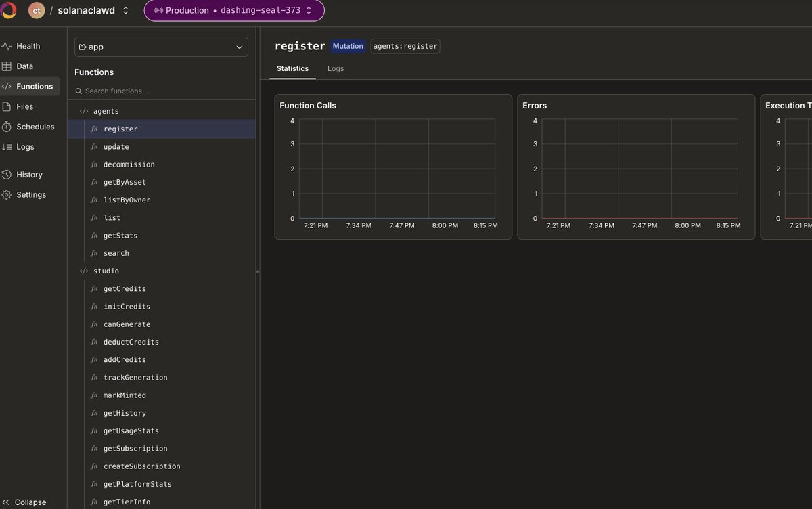This screenshot has height=509, width=812.
Task: Click the Files icon in sidebar
Action: (x=7, y=106)
